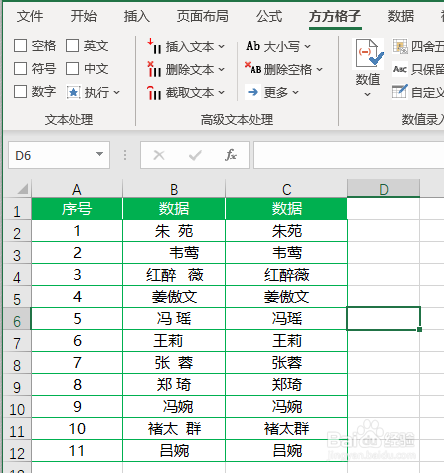
Task: Switch to the 数据 ribbon tab
Action: click(x=401, y=16)
